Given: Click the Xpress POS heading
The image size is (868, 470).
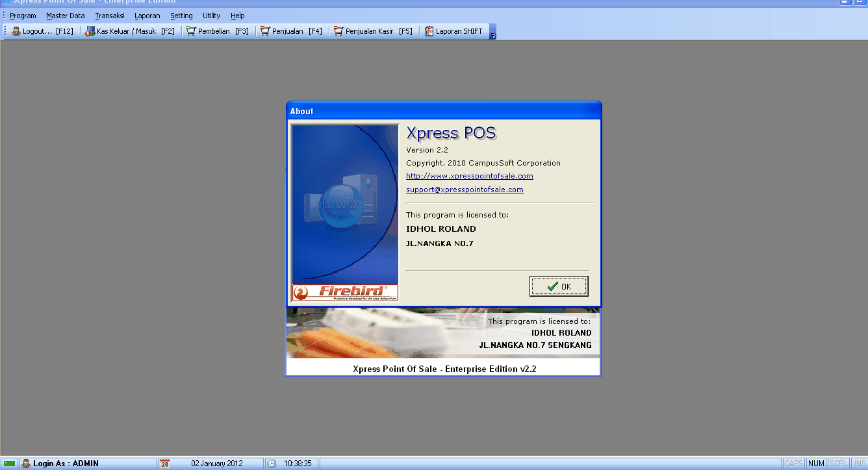Looking at the screenshot, I should click(451, 133).
